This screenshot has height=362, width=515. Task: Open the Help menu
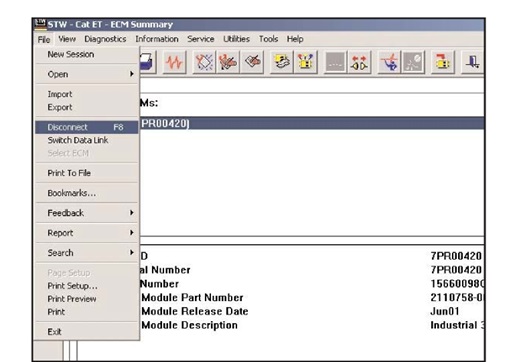(295, 39)
